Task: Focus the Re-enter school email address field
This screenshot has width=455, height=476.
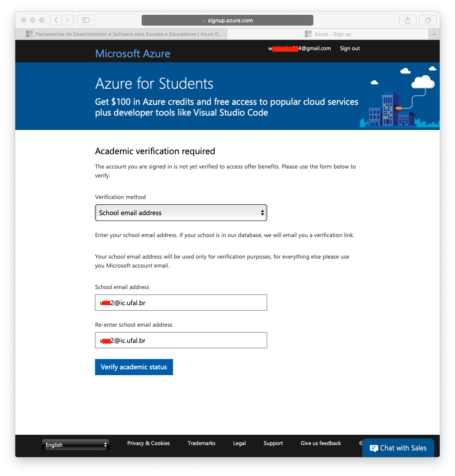Action: (x=181, y=340)
